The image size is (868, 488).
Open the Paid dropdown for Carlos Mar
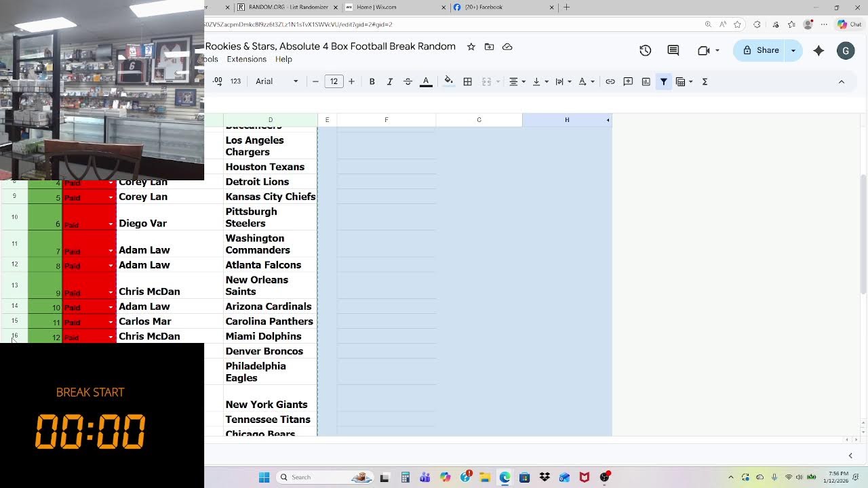[x=111, y=323]
